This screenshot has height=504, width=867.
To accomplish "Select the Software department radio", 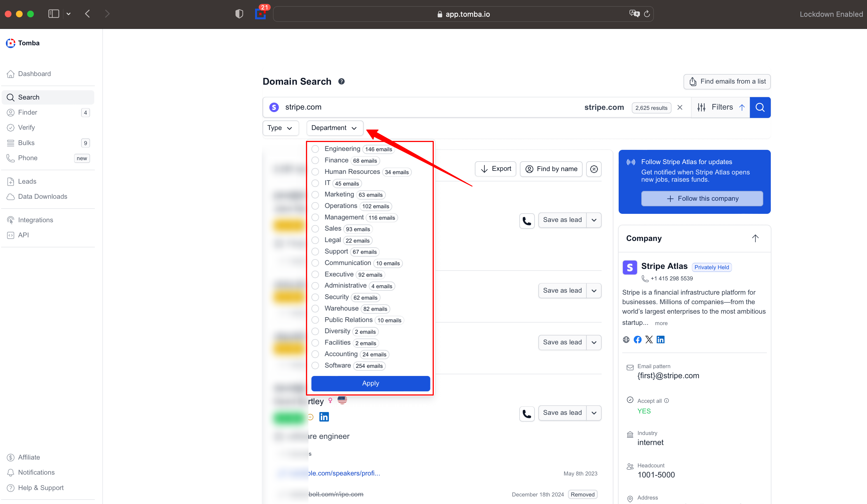I will [x=315, y=365].
